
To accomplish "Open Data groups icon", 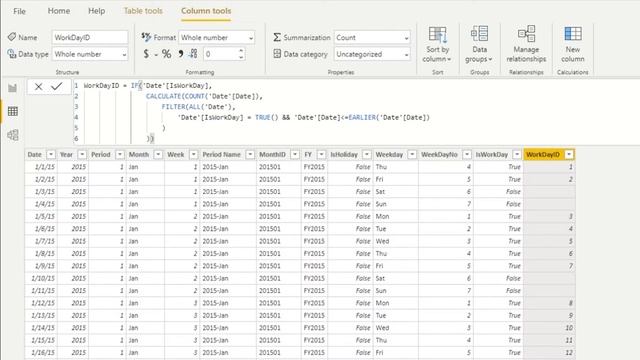I will pyautogui.click(x=479, y=34).
